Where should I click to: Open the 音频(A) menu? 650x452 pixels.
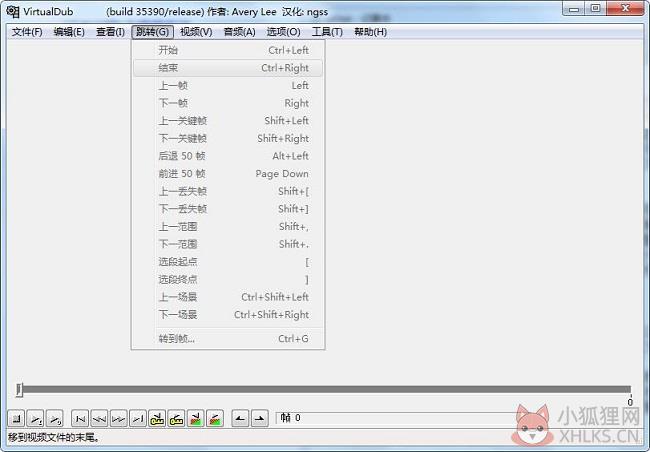click(x=239, y=32)
